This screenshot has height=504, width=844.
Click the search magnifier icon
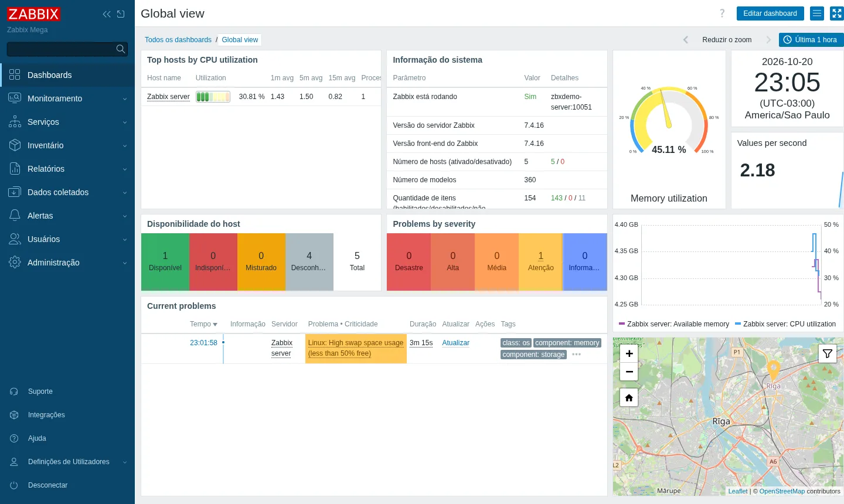[121, 49]
